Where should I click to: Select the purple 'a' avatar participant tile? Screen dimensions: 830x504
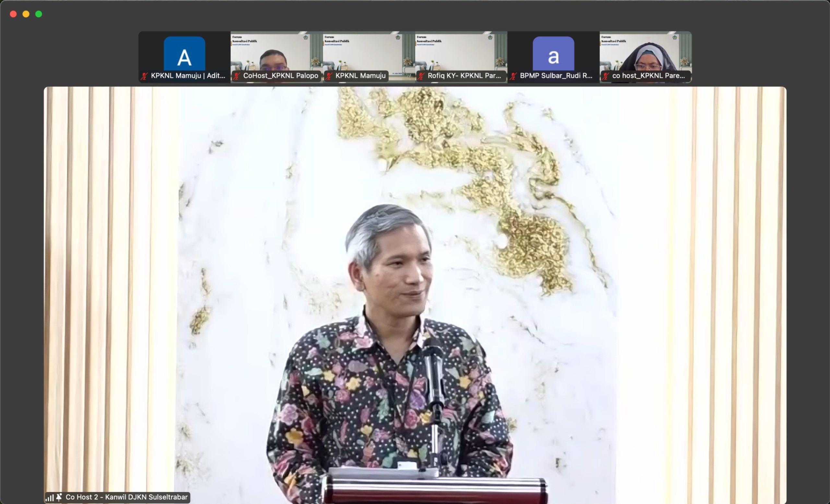[553, 54]
